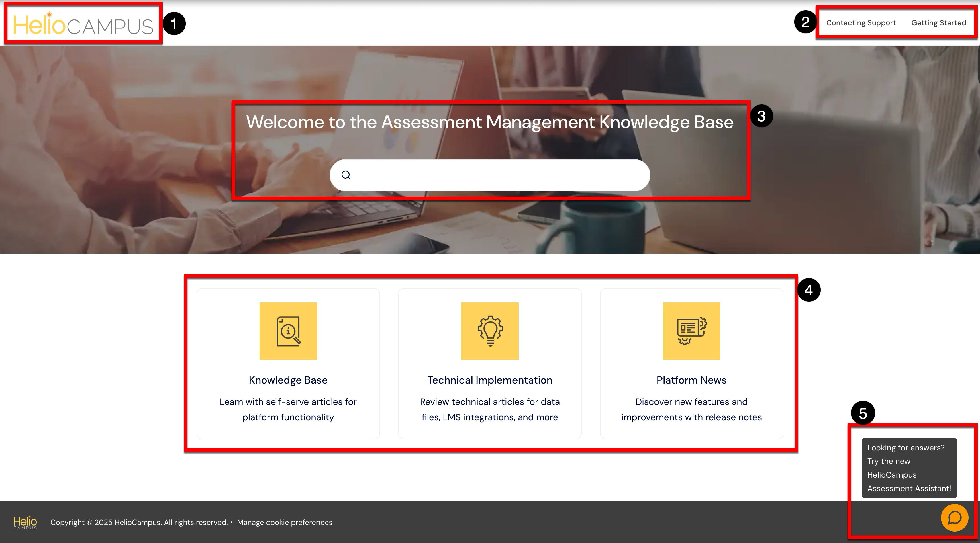
Task: Open the Knowledge Base title link
Action: point(288,380)
